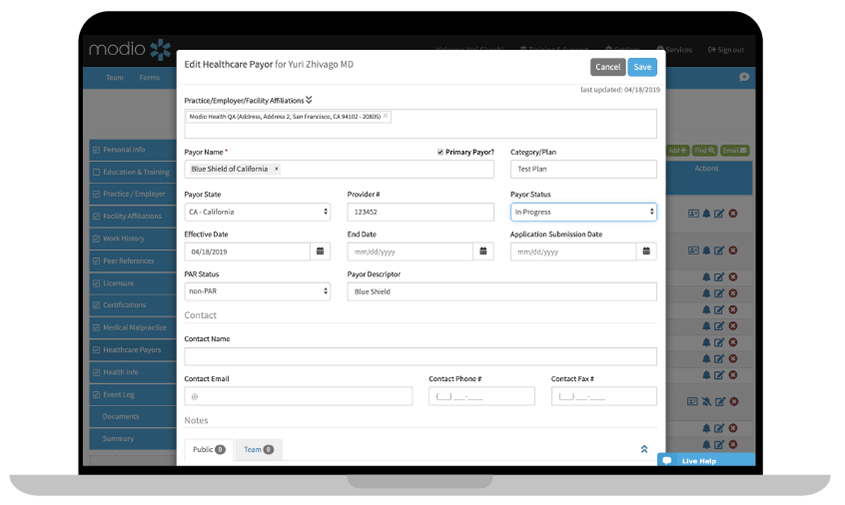Open the Effective Date calendar picker
The height and width of the screenshot is (505, 845).
[x=320, y=252]
